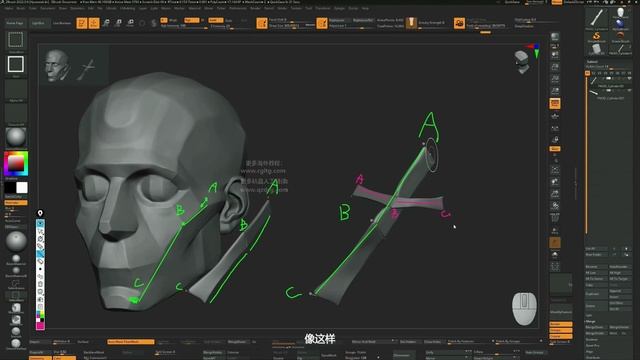
Task: Select the black secondary color swatch
Action: 10,188
